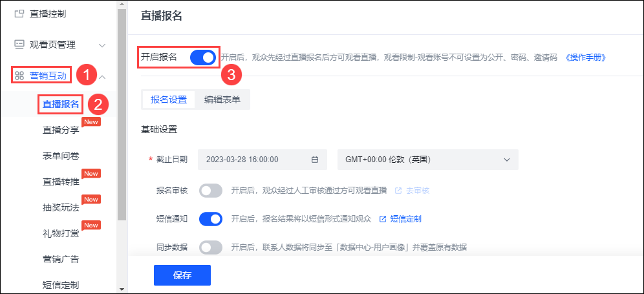Click the external link icon beside 去审核
The height and width of the screenshot is (294, 644).
point(398,191)
